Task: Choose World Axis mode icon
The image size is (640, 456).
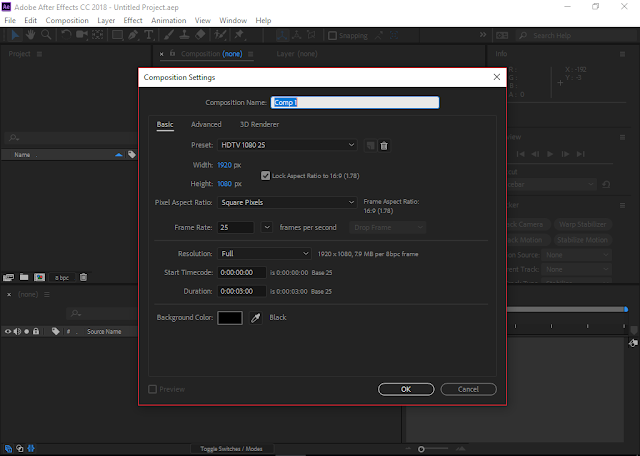Action: tap(297, 36)
